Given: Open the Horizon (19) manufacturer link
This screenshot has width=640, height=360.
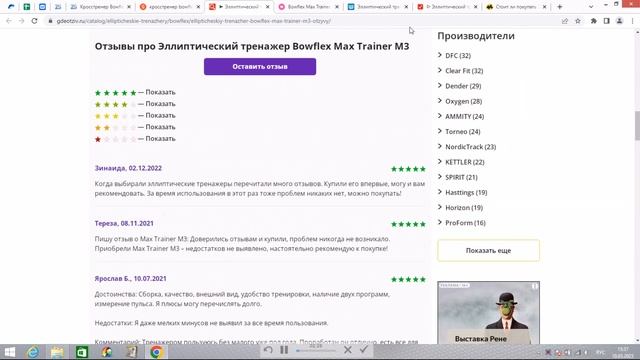Looking at the screenshot, I should coord(464,207).
